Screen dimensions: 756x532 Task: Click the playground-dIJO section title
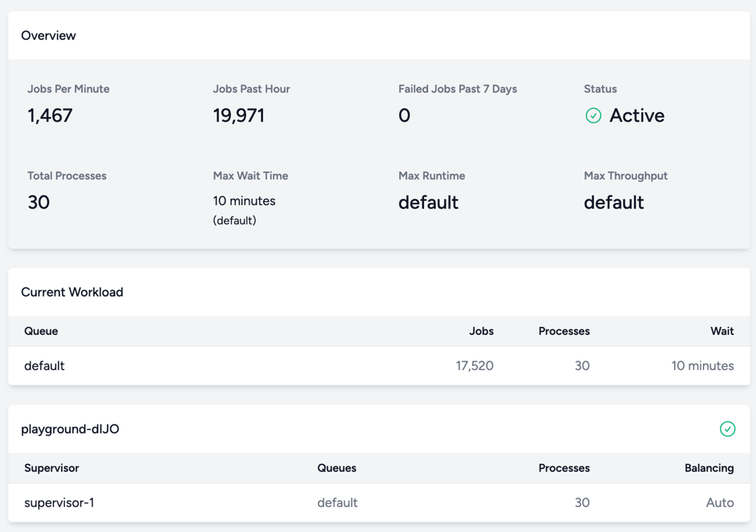pyautogui.click(x=71, y=429)
